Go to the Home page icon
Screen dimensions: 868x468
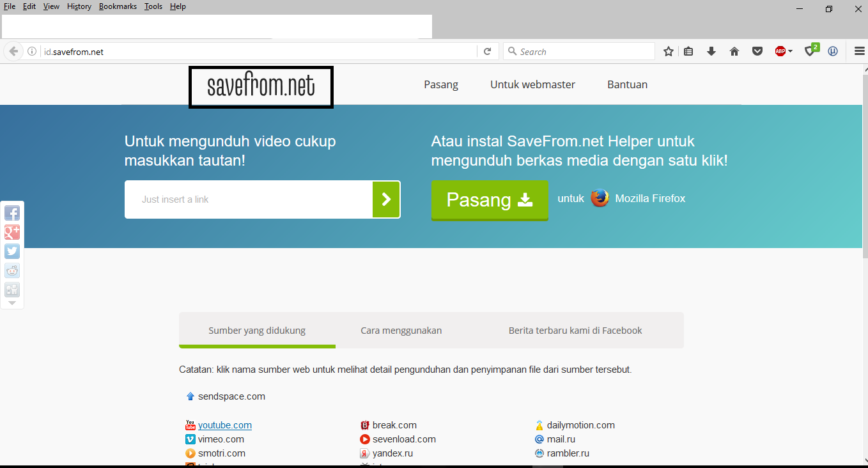(x=734, y=52)
